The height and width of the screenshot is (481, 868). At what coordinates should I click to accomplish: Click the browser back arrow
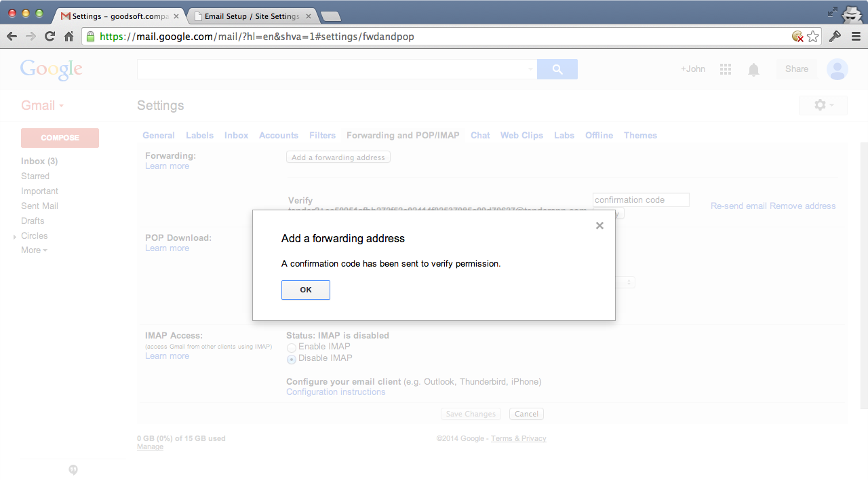click(12, 37)
